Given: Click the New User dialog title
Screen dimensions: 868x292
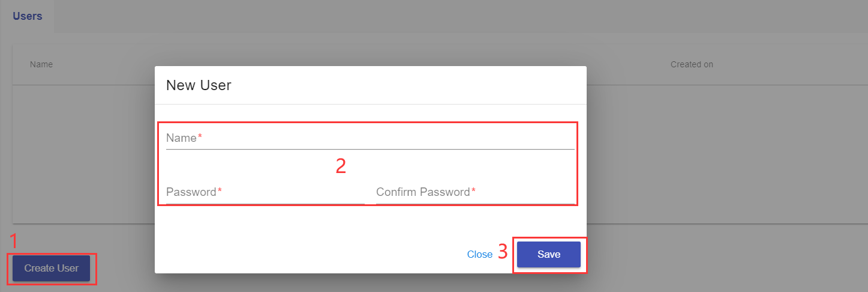Looking at the screenshot, I should [x=199, y=85].
